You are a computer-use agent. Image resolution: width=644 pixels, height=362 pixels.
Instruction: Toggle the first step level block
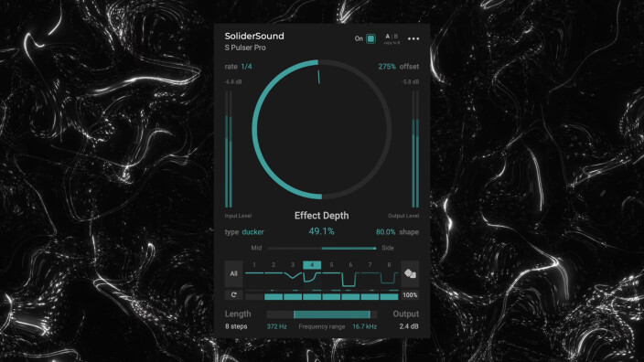click(254, 296)
